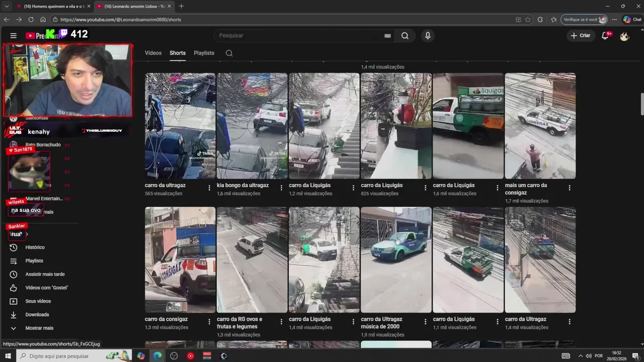Expand sidebar with 'Mostrar mais'
The image size is (644, 362).
pos(39,328)
